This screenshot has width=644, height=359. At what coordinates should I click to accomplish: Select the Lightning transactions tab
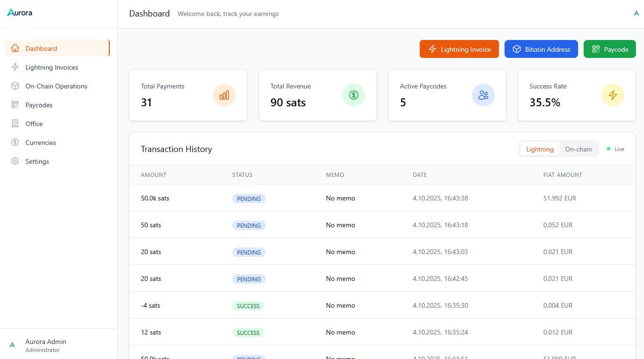(x=539, y=149)
